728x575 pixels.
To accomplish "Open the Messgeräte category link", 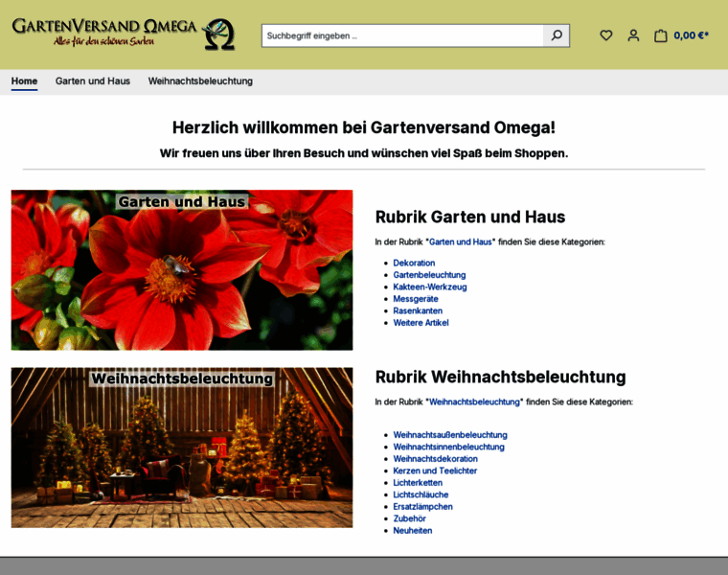I will pos(416,299).
